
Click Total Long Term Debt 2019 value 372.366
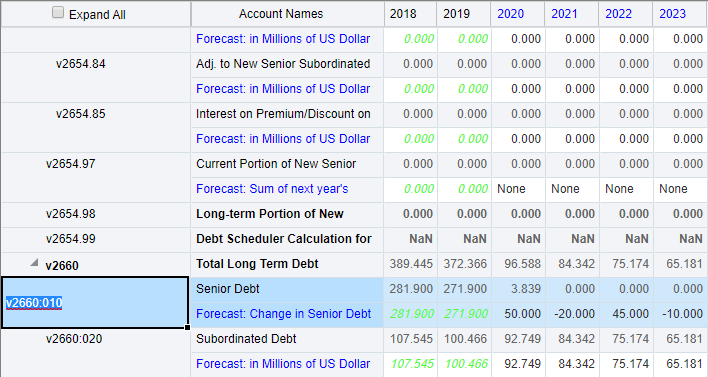pos(465,264)
